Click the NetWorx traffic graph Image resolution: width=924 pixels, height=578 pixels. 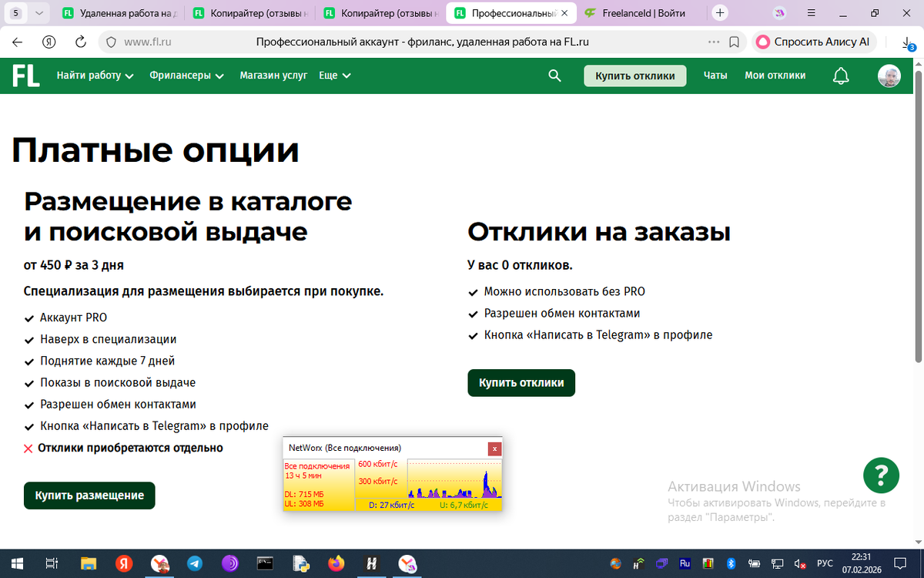click(x=454, y=479)
